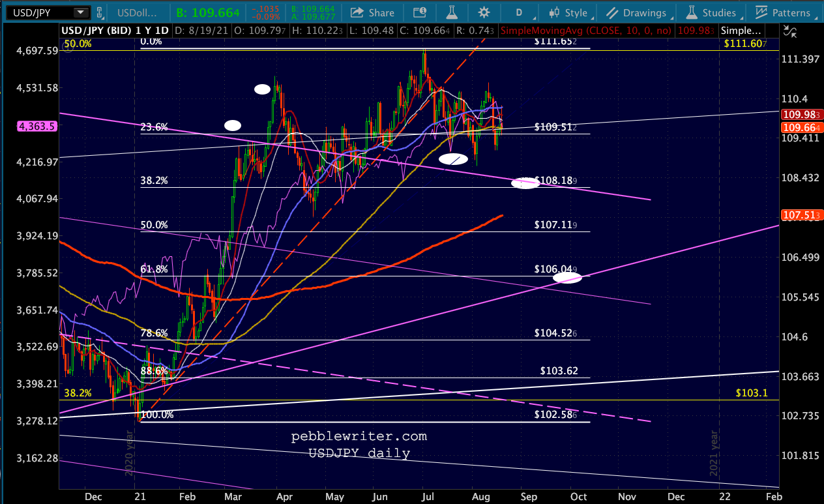Viewport: 824px width, 504px height.
Task: Open chart settings gear icon
Action: (483, 12)
